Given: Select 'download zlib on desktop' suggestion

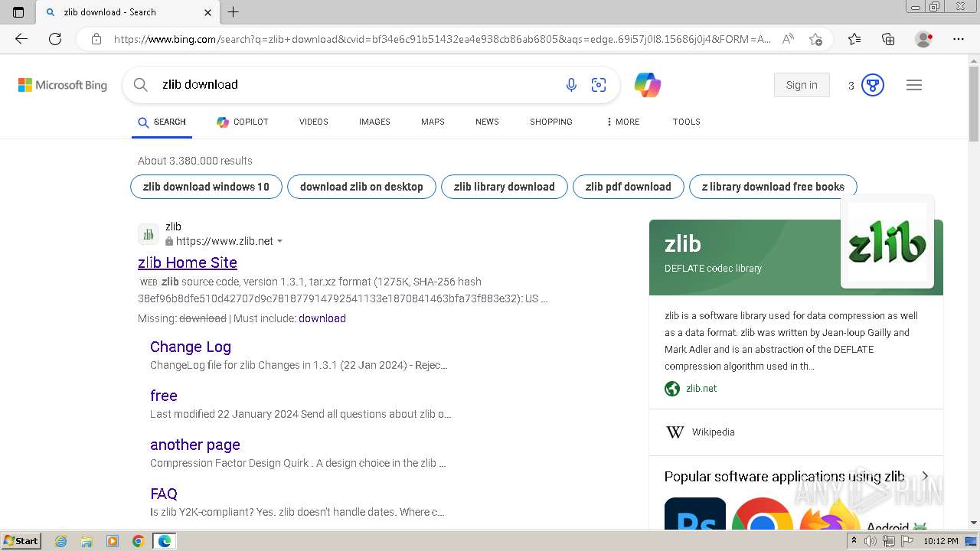Looking at the screenshot, I should coord(361,187).
